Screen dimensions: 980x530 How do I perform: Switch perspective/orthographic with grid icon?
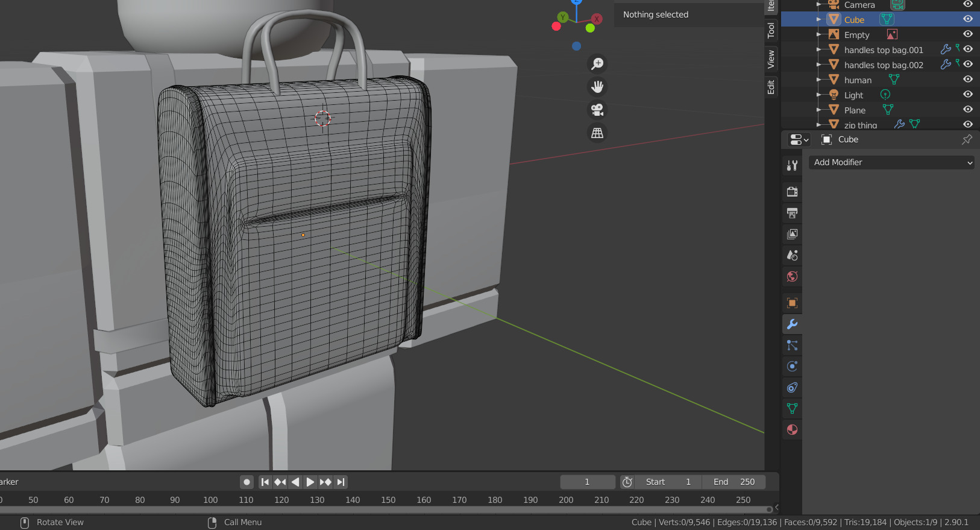coord(597,133)
